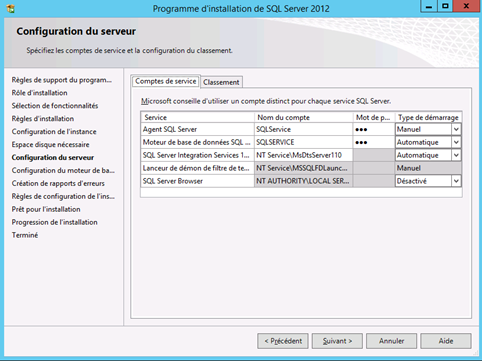Image resolution: width=482 pixels, height=361 pixels.
Task: Click Règles d'installation step
Action: (x=43, y=119)
